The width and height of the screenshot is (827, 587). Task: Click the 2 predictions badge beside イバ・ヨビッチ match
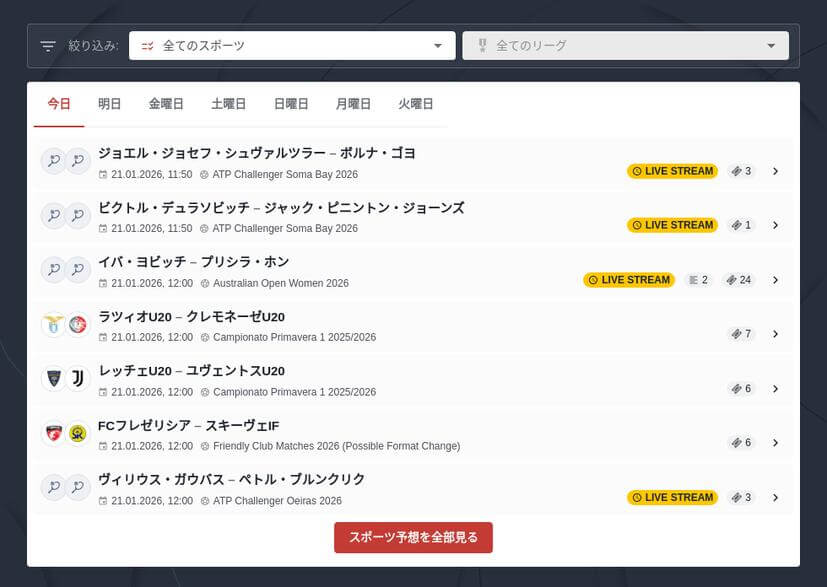coord(697,279)
